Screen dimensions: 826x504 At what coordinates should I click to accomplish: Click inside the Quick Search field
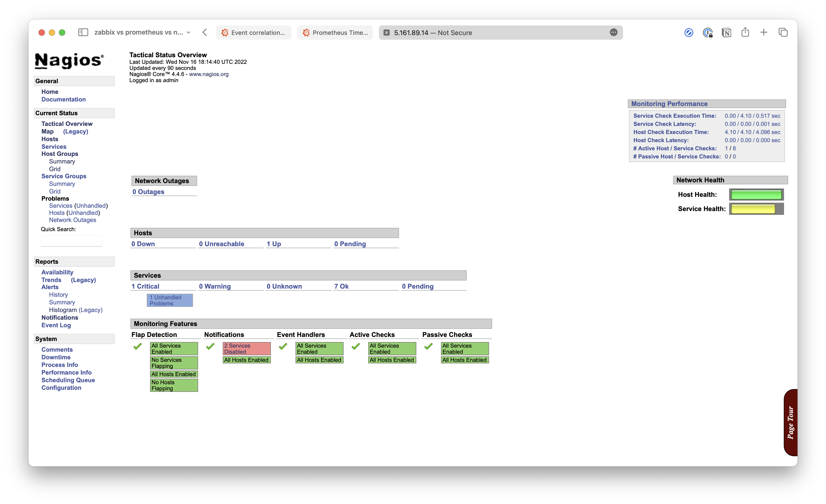71,241
